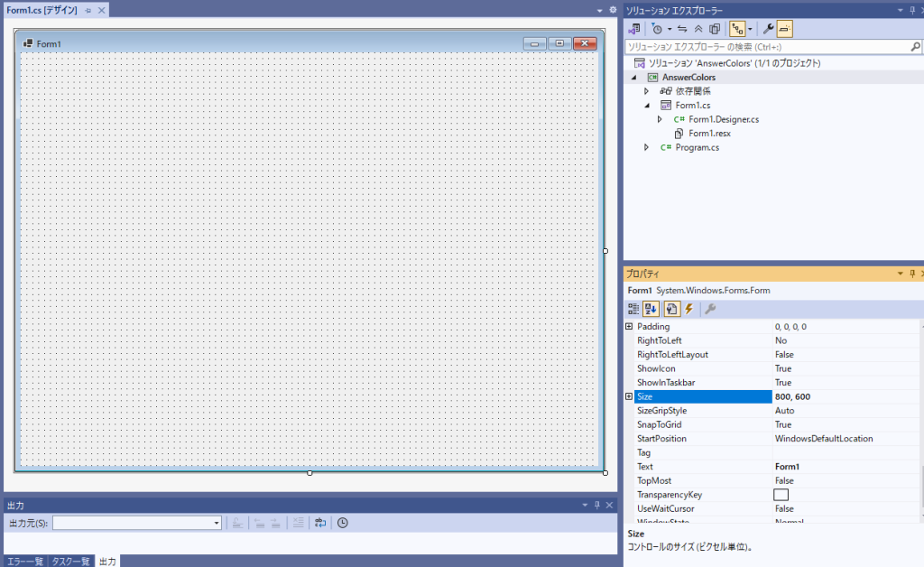Screen dimensions: 924x567
Task: Expand the 依存関係 dependencies node
Action: (646, 91)
